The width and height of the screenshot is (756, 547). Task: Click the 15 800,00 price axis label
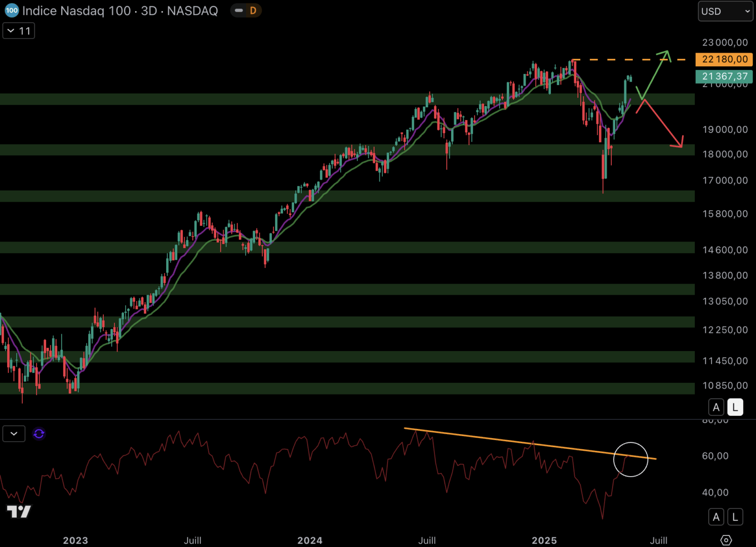725,214
